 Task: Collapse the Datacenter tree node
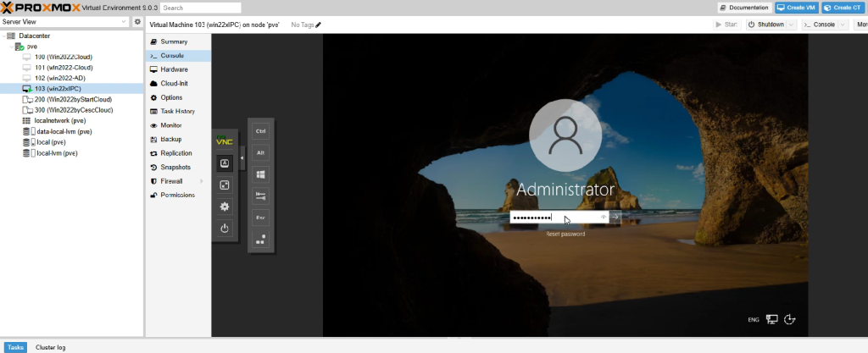(3, 36)
